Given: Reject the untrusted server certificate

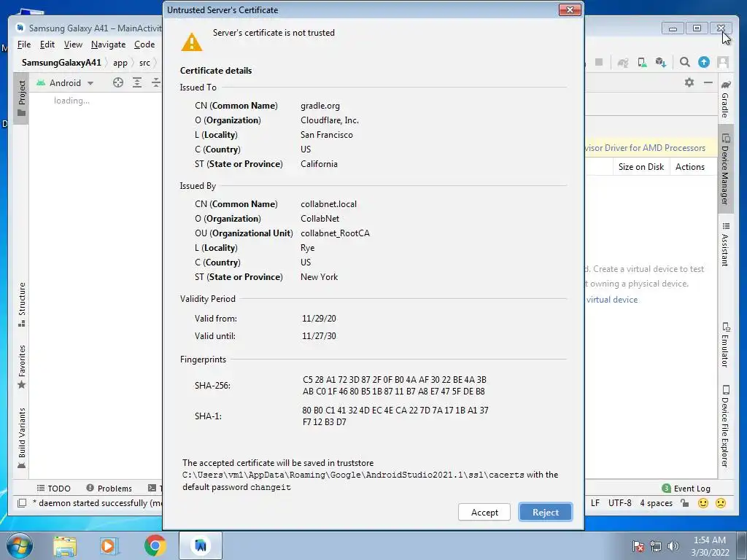Looking at the screenshot, I should pos(546,513).
